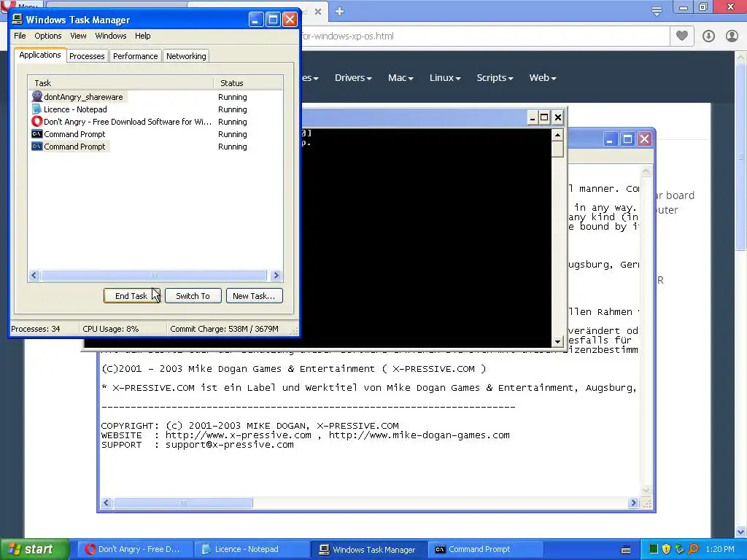Select the highlighted second Command Prompt task
The image size is (747, 560).
155,147
